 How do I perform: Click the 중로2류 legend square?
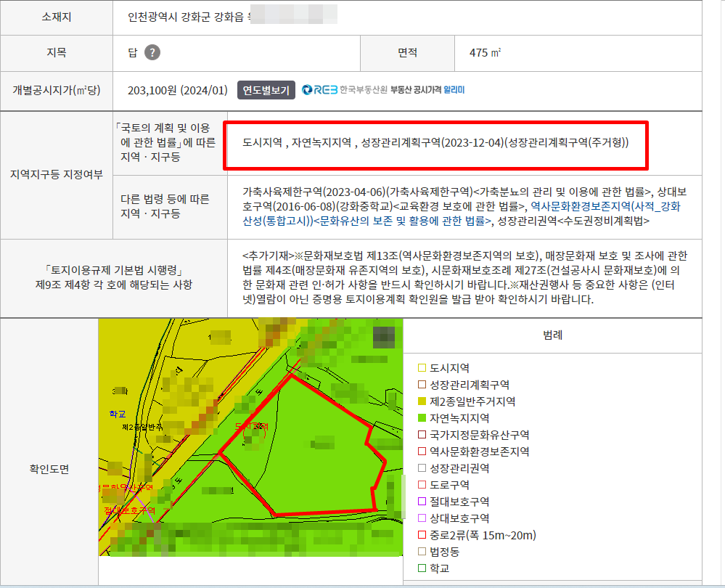coord(422,535)
